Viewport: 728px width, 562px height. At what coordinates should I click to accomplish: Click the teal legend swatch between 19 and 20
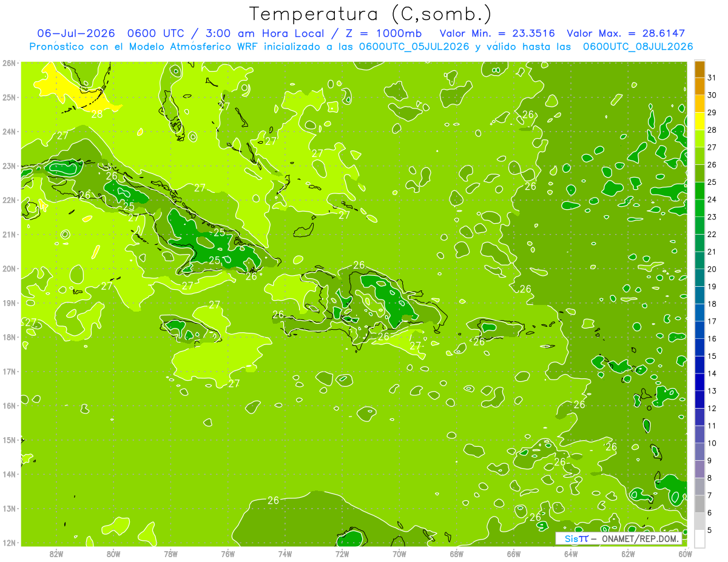point(699,278)
